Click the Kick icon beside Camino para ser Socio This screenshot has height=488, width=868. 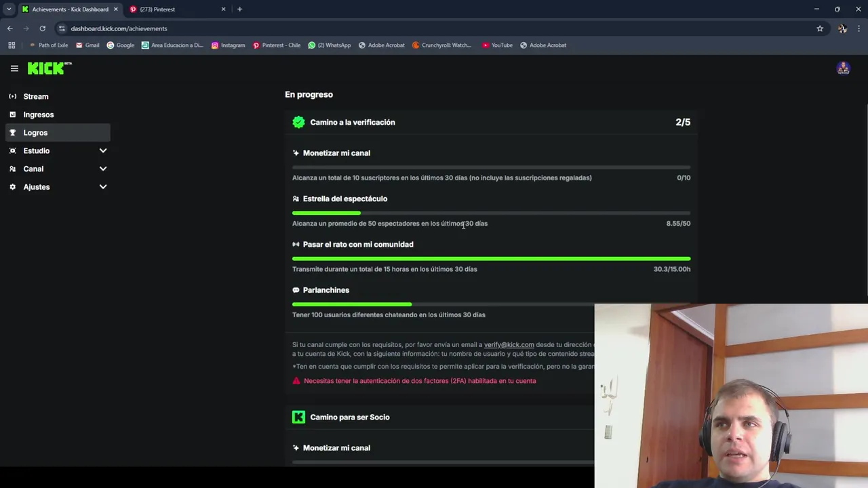coord(298,417)
